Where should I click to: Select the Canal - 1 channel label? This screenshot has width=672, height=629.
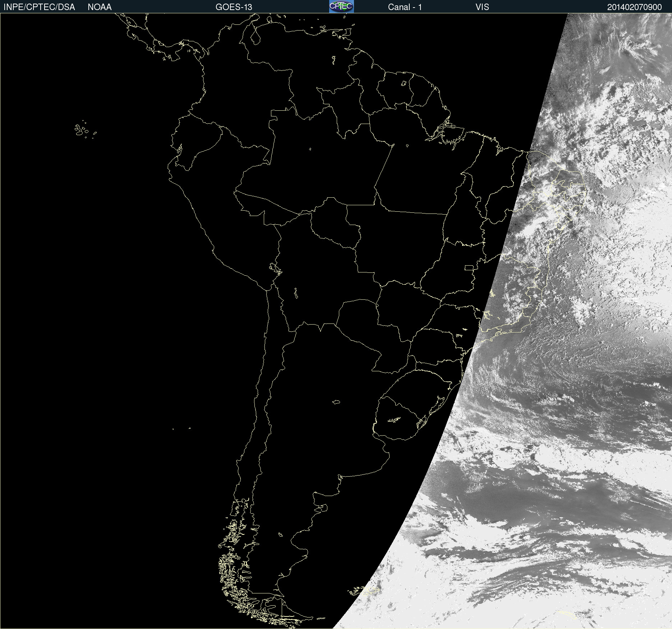[405, 7]
